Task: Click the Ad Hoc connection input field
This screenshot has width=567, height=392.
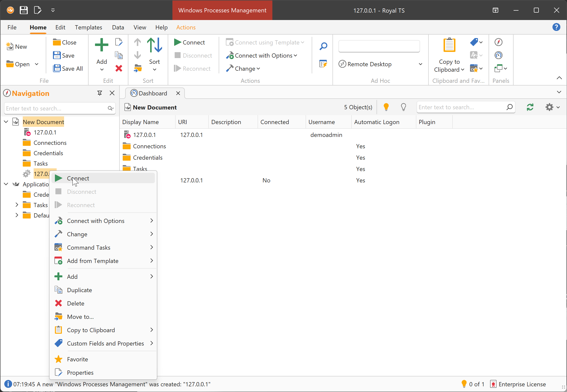Action: point(379,46)
